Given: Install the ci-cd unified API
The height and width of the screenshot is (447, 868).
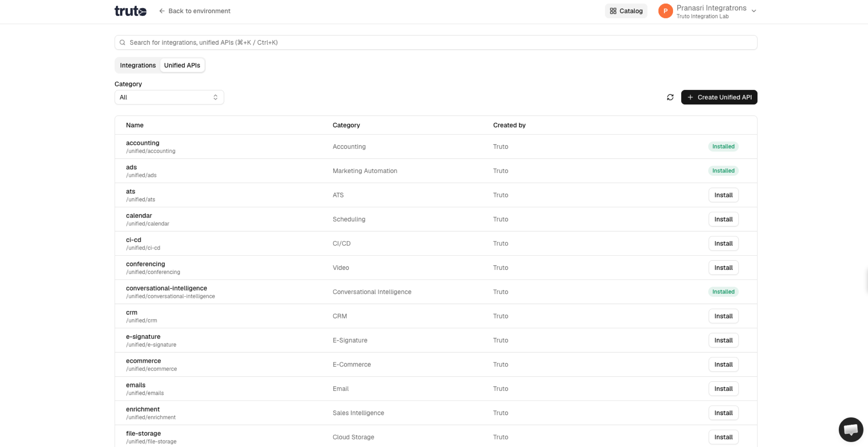Looking at the screenshot, I should point(723,244).
